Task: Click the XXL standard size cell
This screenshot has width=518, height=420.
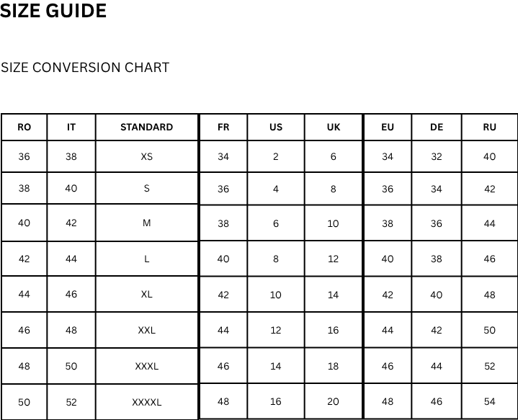Action: pos(147,331)
